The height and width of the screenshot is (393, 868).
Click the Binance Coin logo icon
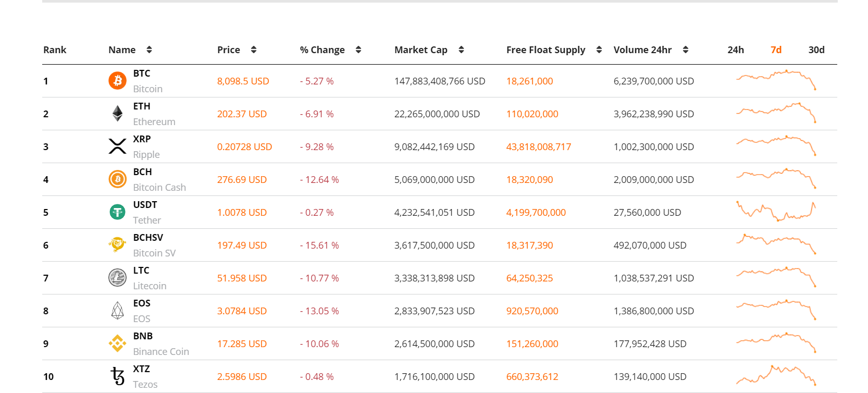(x=117, y=343)
